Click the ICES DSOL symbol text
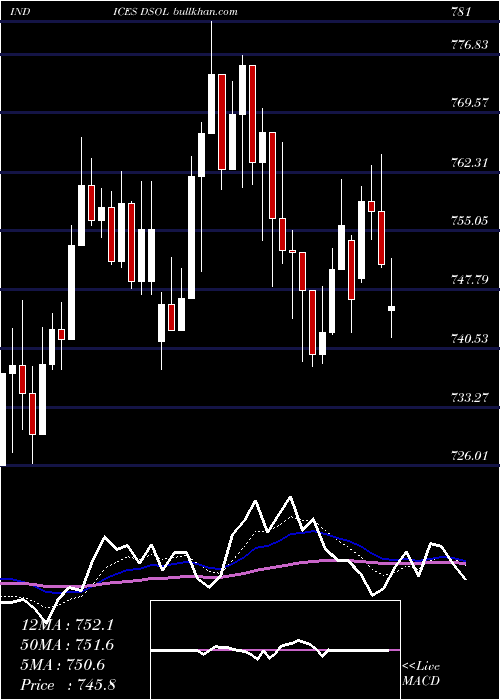The image size is (500, 700). [x=142, y=12]
